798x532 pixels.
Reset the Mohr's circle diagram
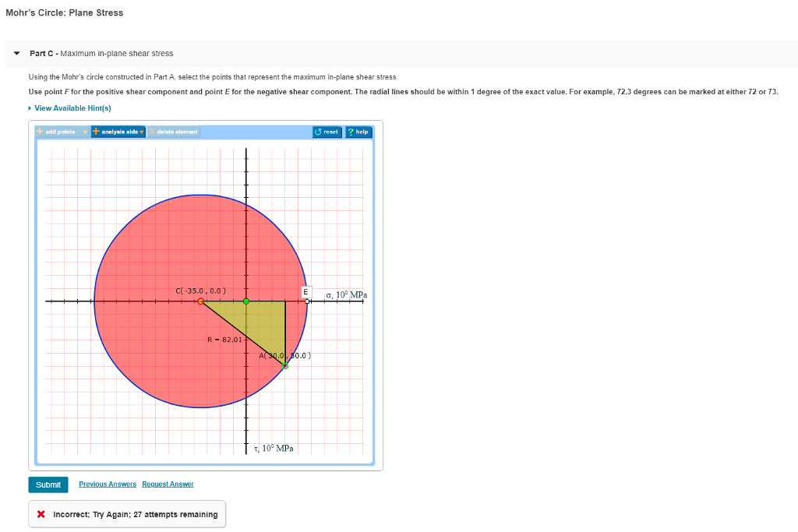pyautogui.click(x=327, y=132)
